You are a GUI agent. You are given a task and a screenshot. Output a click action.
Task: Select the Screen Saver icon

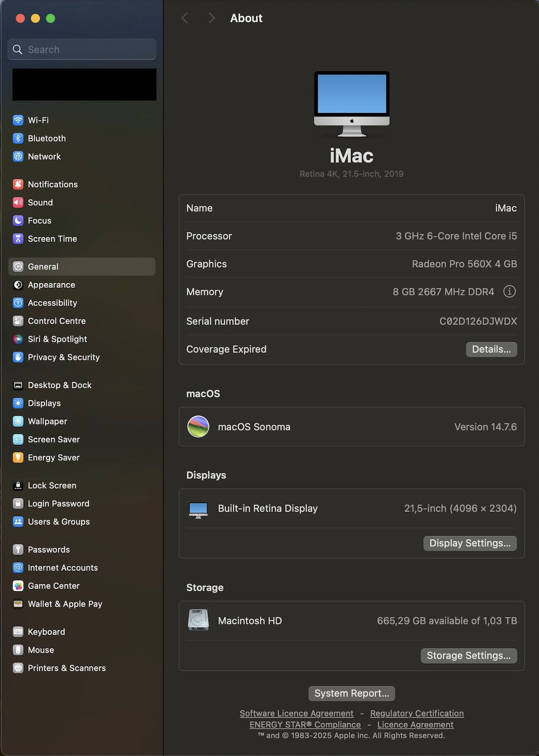18,439
